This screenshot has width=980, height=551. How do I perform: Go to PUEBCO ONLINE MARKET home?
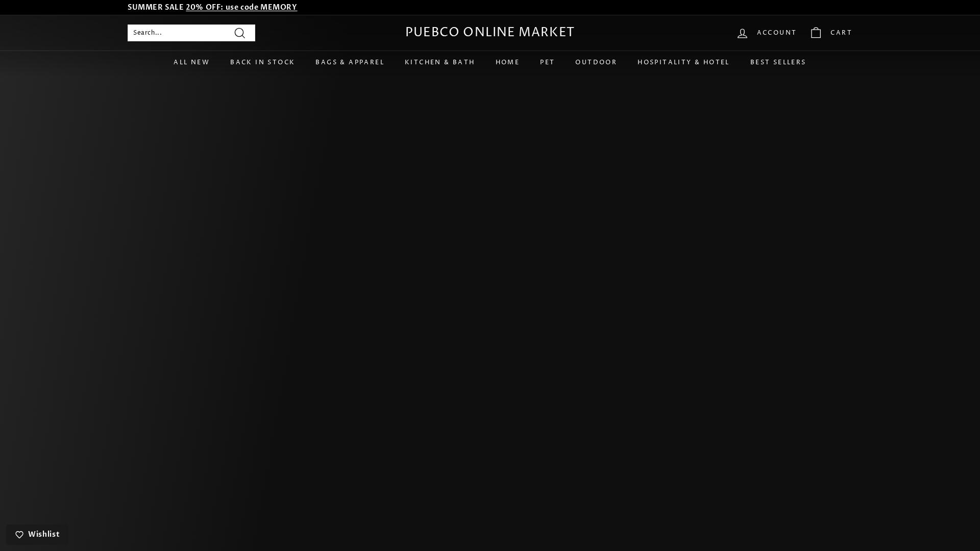490,33
